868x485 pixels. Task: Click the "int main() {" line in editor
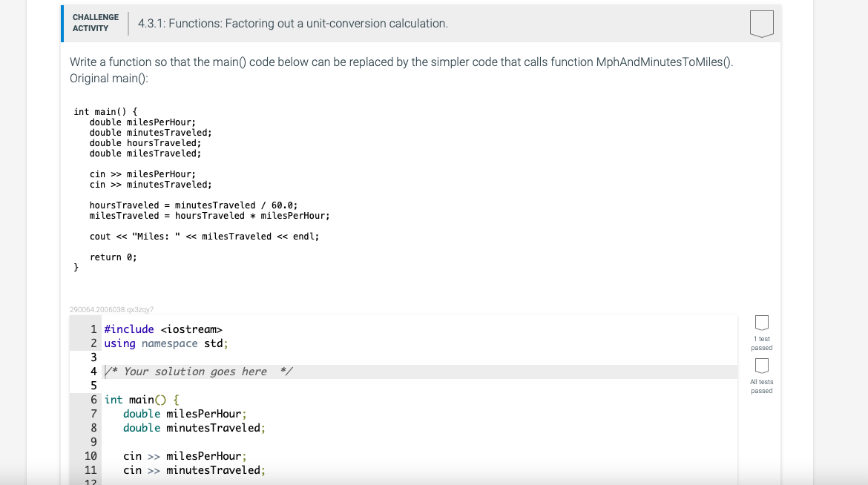point(141,399)
